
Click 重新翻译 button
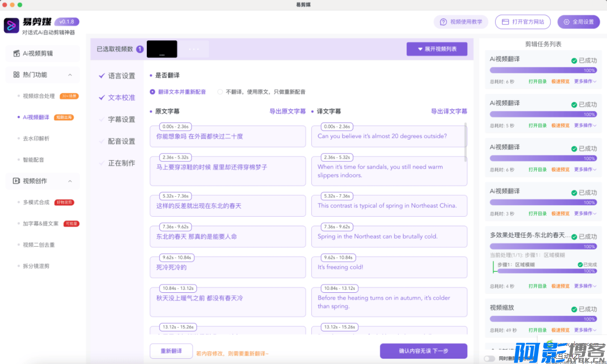point(171,351)
